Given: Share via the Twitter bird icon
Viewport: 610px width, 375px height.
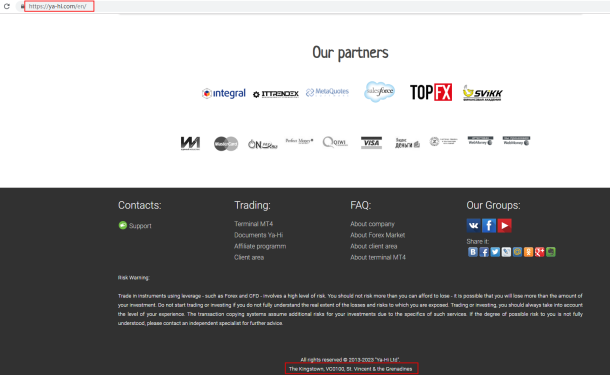Looking at the screenshot, I should pos(495,252).
